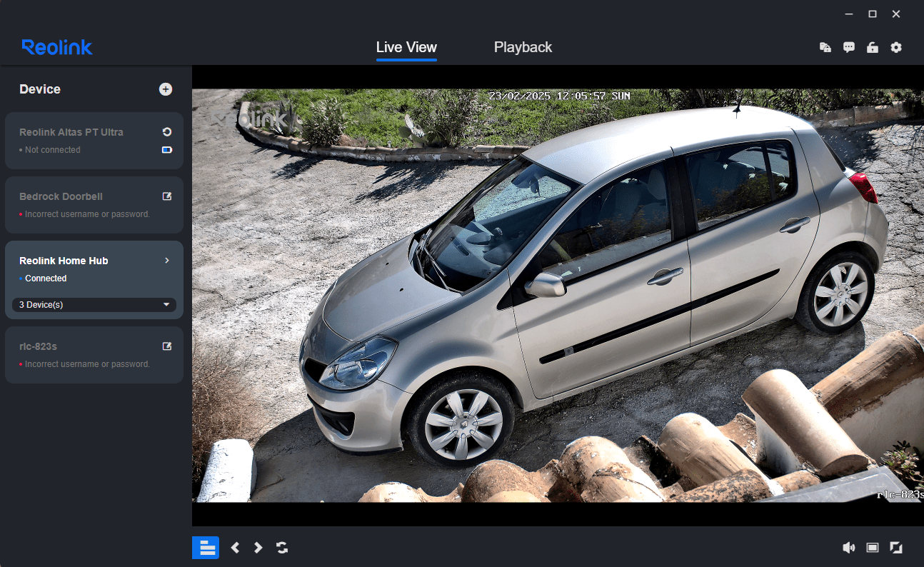Toggle the device list sidebar layout button
The height and width of the screenshot is (567, 924).
[x=206, y=548]
